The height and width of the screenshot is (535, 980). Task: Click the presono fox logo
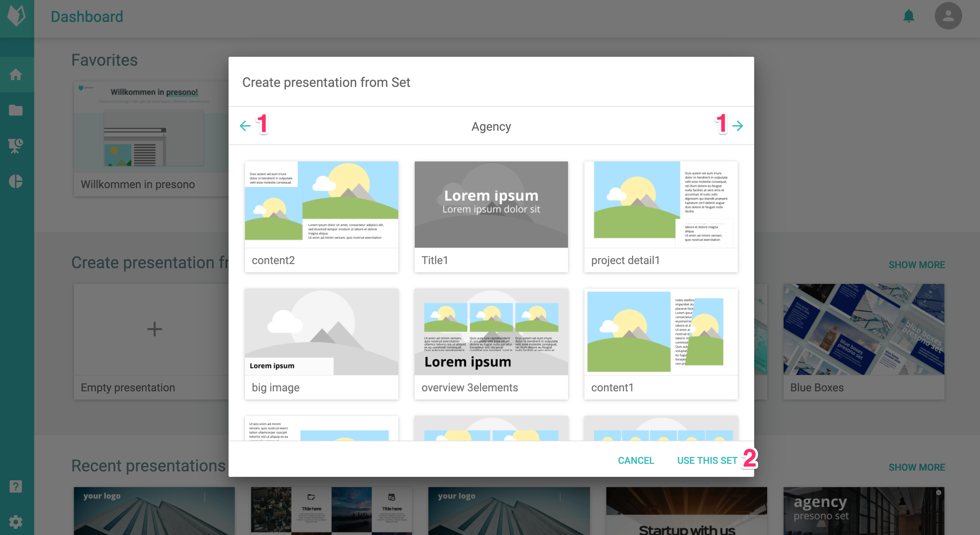pyautogui.click(x=17, y=16)
